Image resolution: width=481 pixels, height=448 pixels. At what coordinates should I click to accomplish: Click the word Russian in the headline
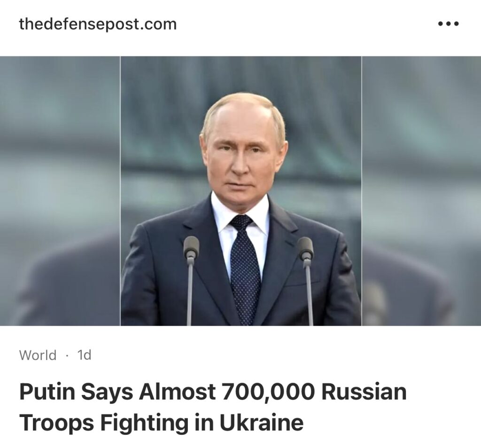[x=364, y=392]
